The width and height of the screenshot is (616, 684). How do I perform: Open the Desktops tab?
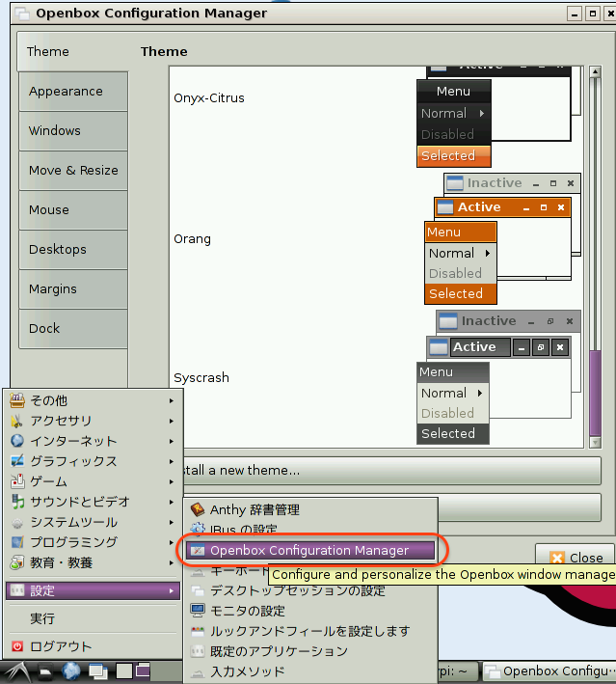tap(73, 250)
